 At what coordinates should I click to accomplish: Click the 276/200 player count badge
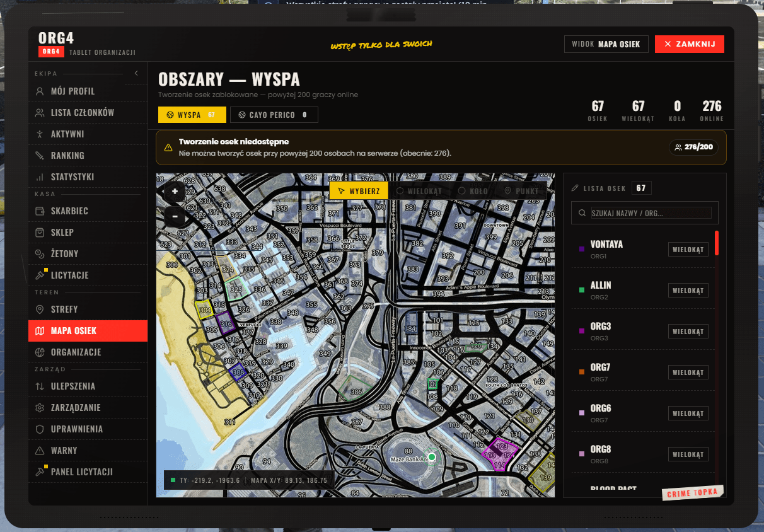click(693, 147)
